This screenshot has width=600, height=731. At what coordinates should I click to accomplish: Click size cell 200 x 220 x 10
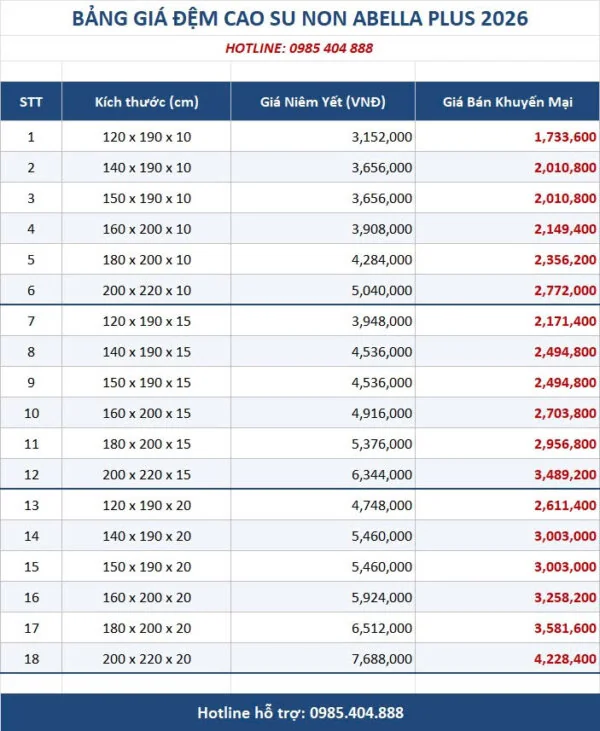(146, 290)
